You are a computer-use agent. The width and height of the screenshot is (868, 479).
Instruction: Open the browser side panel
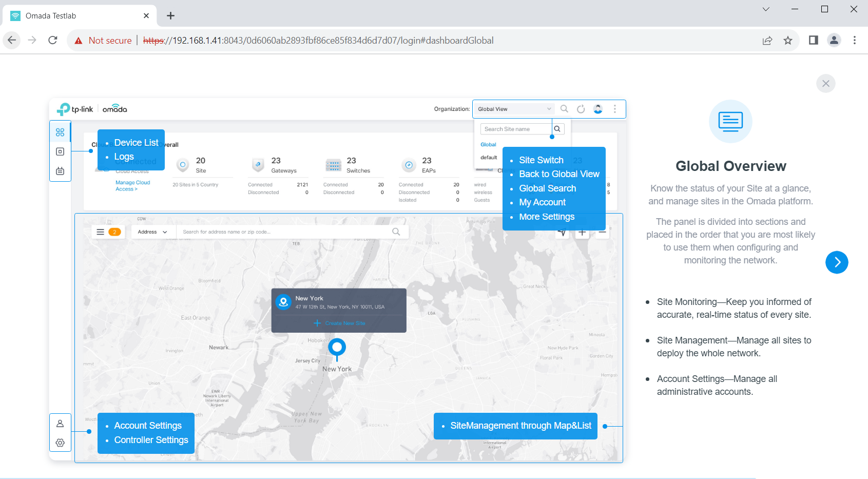(x=814, y=40)
